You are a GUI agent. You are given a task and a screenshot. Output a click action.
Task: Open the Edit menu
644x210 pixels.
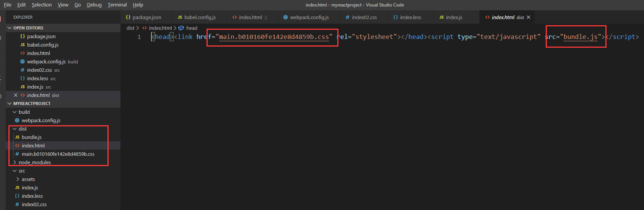tap(21, 5)
